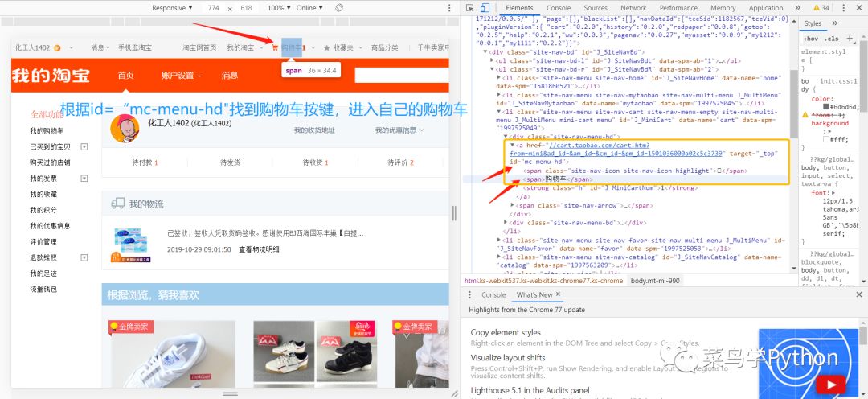The height and width of the screenshot is (399, 868).
Task: Expand the J_SiteNavHome li node
Action: pyautogui.click(x=499, y=78)
